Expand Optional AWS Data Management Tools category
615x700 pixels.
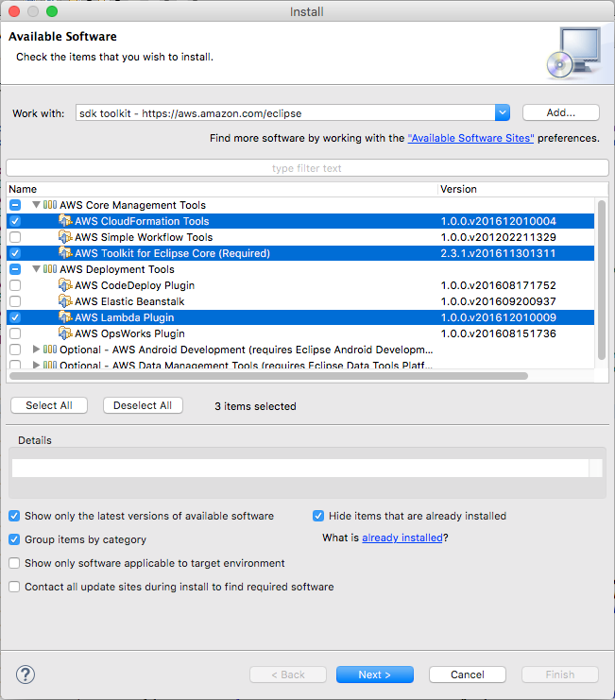pos(37,365)
